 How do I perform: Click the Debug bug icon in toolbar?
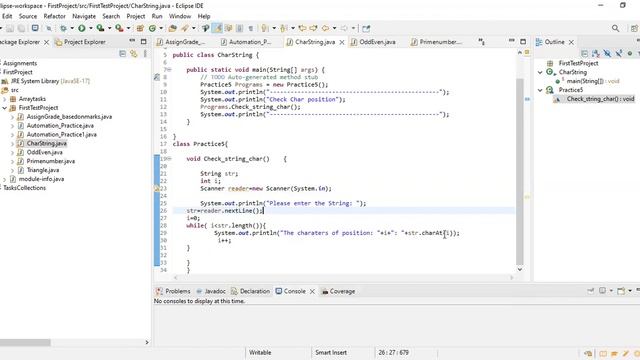click(63, 28)
